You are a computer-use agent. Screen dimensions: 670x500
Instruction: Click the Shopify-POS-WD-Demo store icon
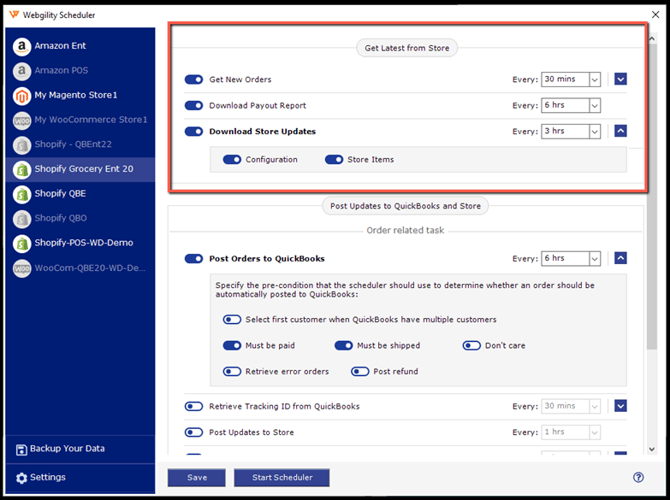(x=21, y=242)
